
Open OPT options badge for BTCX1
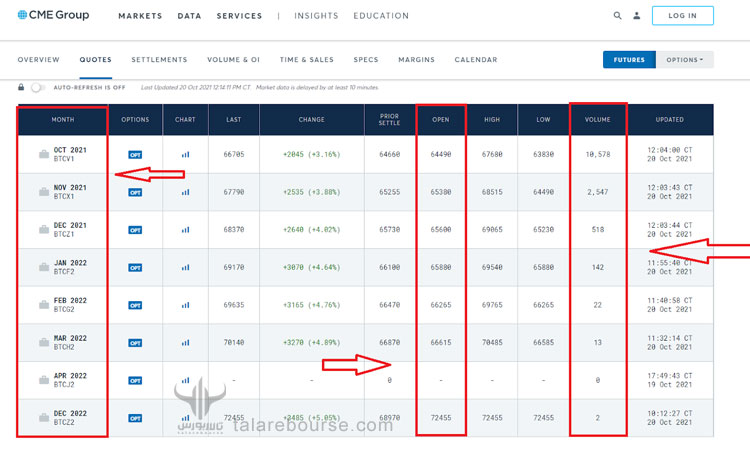[135, 192]
